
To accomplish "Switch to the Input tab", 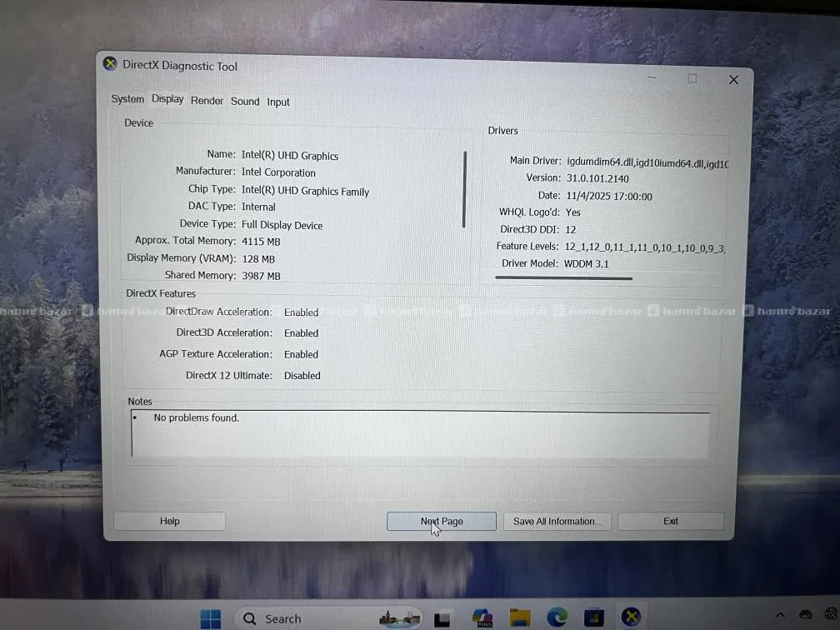I will 278,102.
